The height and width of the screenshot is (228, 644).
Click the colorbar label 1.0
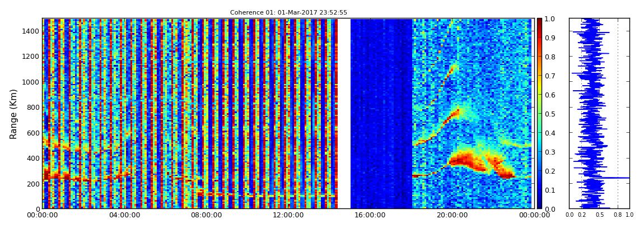pyautogui.click(x=549, y=19)
